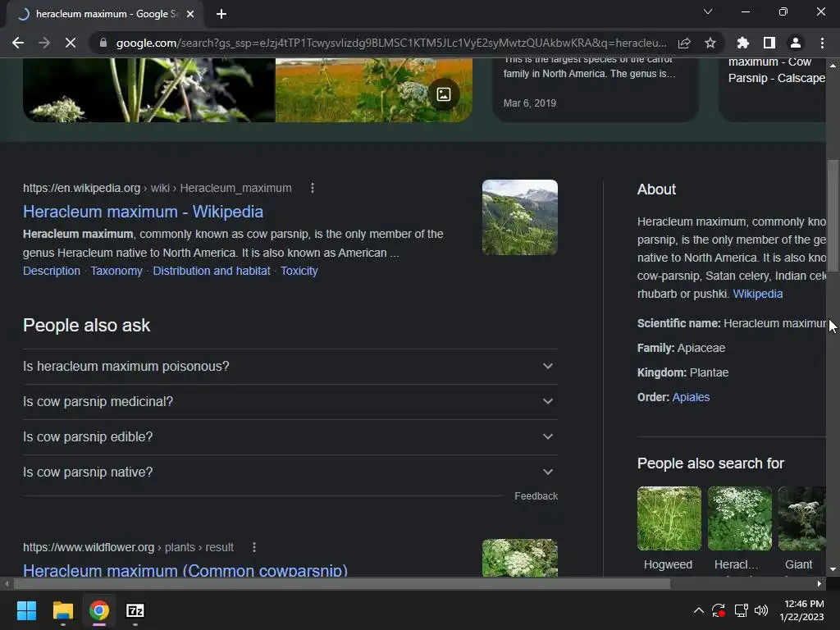Jump to Wikipedia Taxonomy section

[116, 271]
